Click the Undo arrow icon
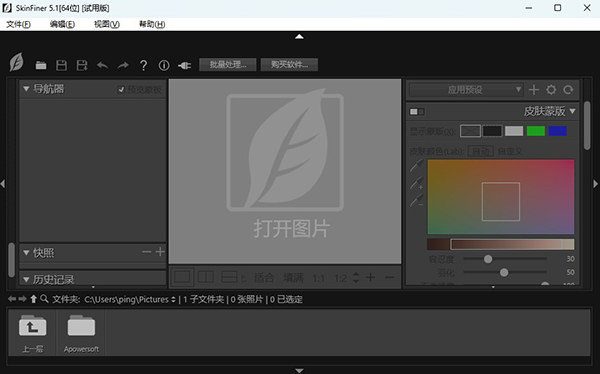Viewport: 600px width, 374px height. [103, 65]
